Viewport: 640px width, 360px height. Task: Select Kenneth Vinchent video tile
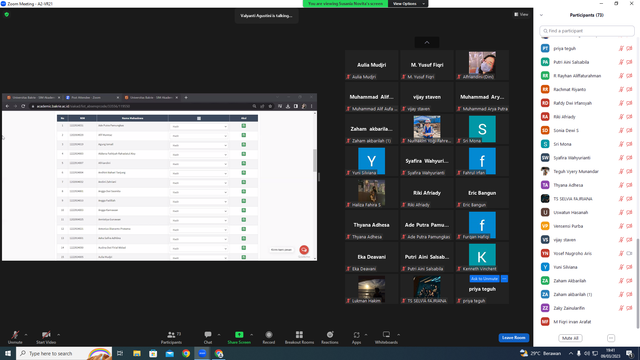(x=482, y=258)
